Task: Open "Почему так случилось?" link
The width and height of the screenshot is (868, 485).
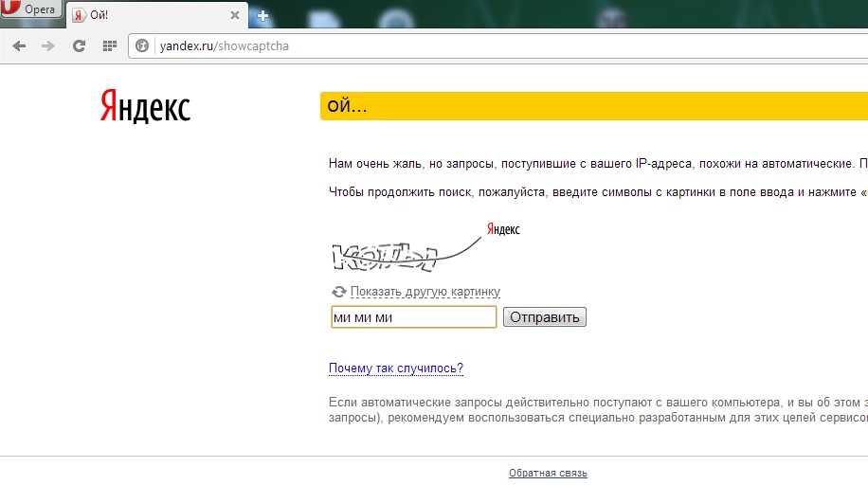Action: [396, 368]
